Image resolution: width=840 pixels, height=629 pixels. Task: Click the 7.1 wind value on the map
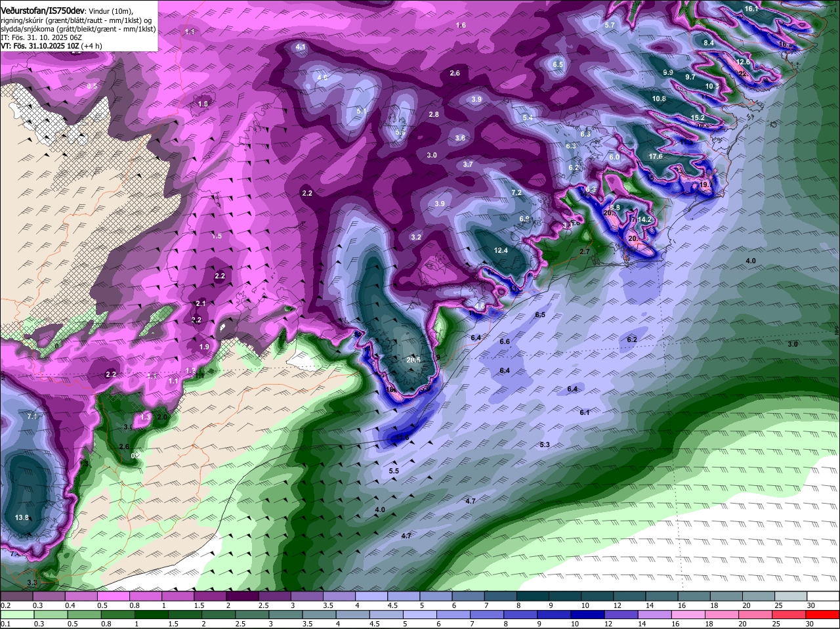pyautogui.click(x=33, y=416)
